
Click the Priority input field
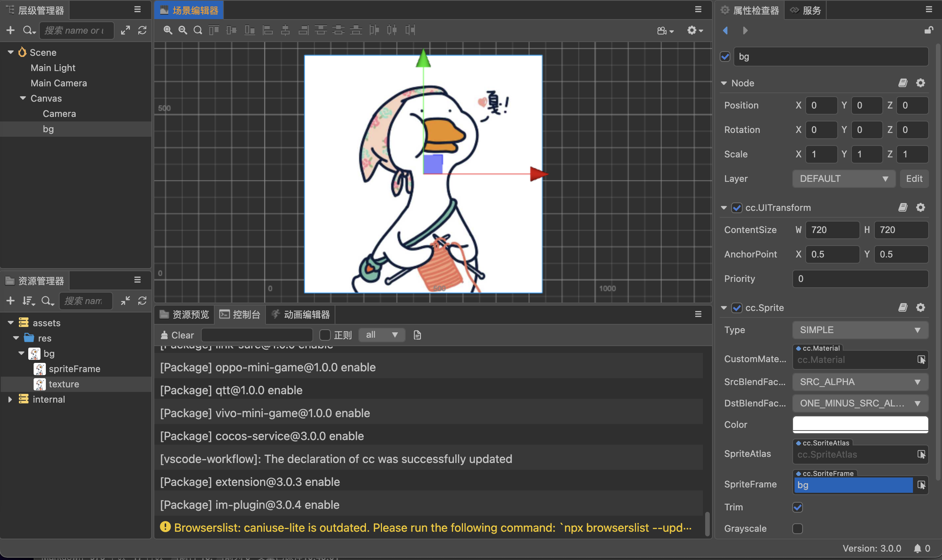[x=860, y=279]
